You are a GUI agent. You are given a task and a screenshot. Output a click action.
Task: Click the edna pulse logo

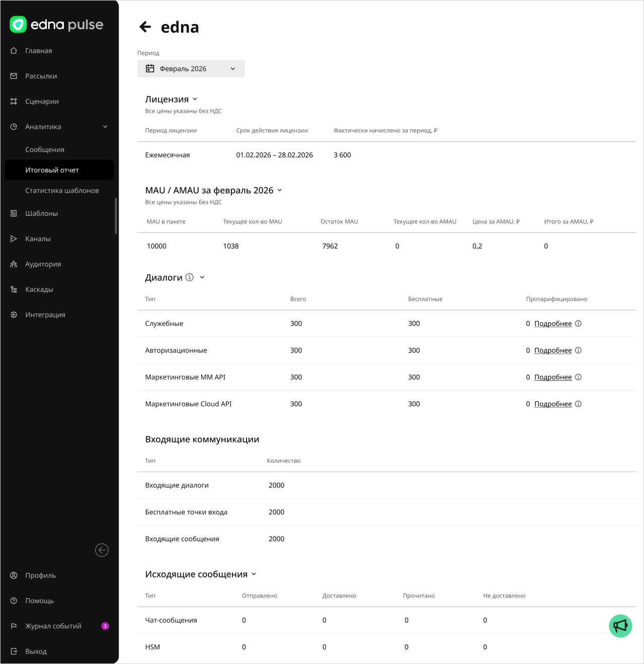pyautogui.click(x=56, y=25)
